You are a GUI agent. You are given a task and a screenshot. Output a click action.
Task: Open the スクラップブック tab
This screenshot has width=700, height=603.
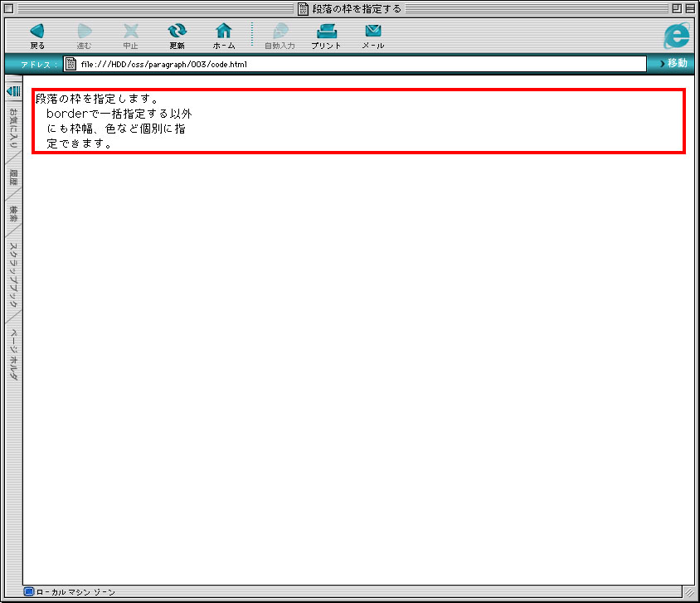pyautogui.click(x=13, y=275)
